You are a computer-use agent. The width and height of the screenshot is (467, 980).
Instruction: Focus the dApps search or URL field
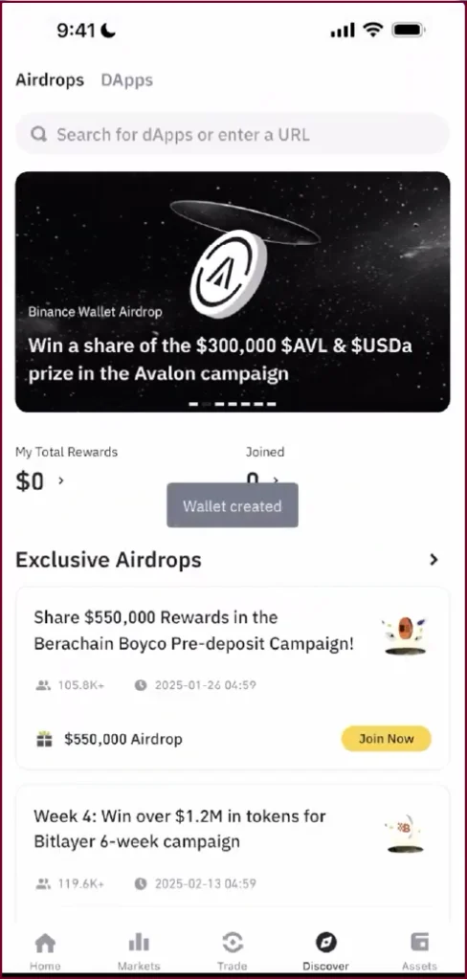[x=233, y=134]
